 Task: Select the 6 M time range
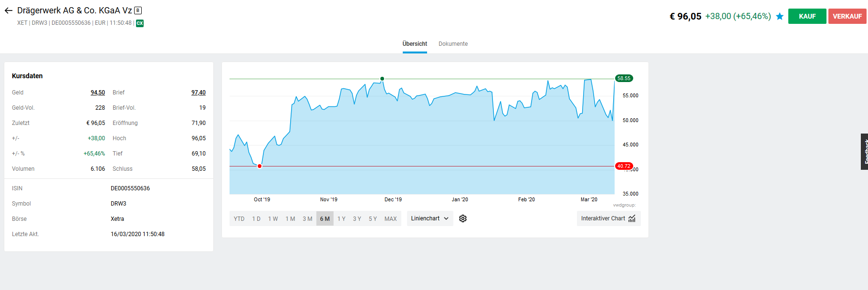tap(324, 219)
